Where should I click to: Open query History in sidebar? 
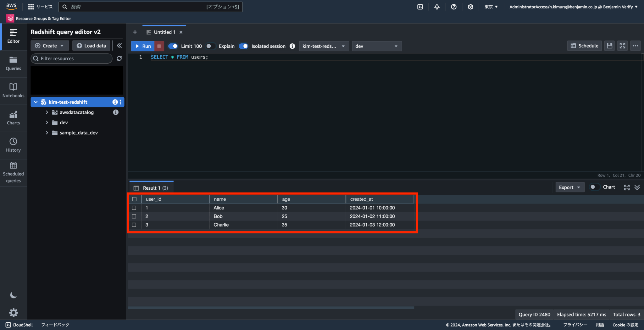click(x=13, y=145)
